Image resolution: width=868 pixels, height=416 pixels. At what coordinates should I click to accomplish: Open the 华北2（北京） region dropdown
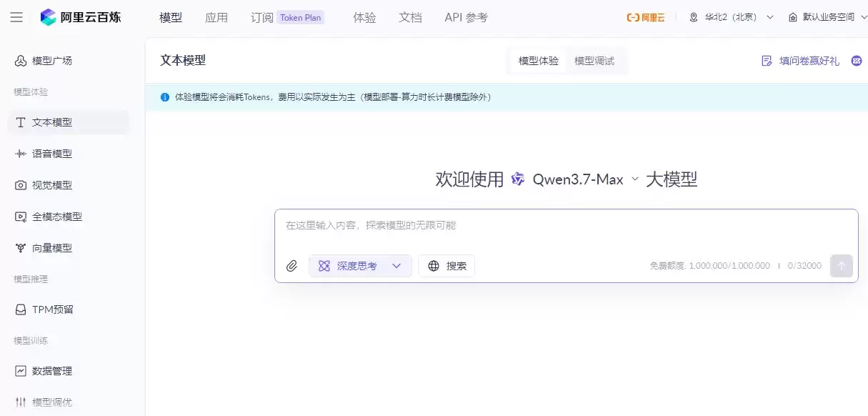pyautogui.click(x=732, y=17)
